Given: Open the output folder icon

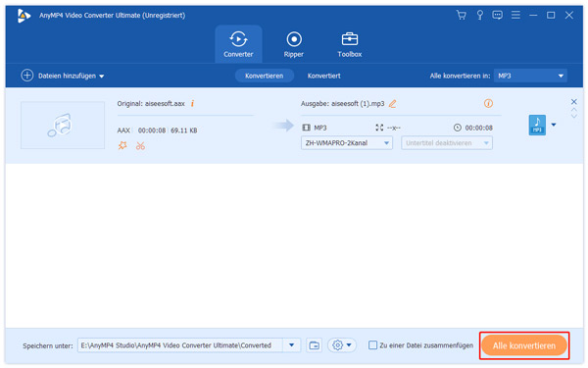Looking at the screenshot, I should [x=314, y=345].
